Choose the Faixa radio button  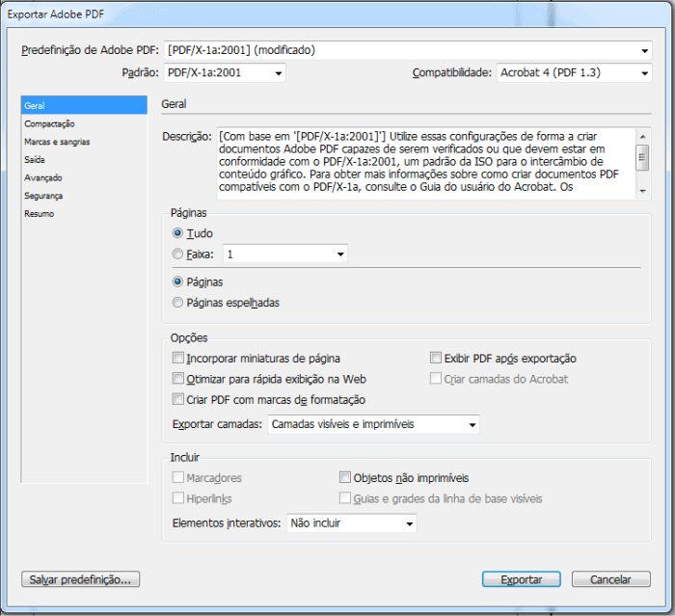click(x=177, y=254)
